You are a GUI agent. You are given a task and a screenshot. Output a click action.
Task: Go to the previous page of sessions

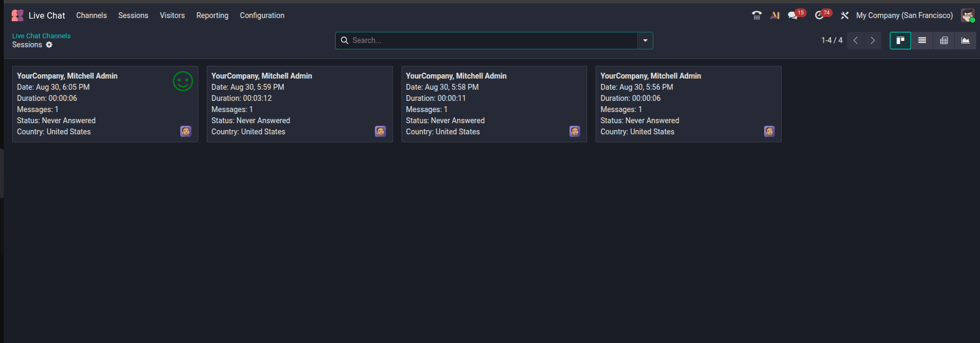(855, 40)
